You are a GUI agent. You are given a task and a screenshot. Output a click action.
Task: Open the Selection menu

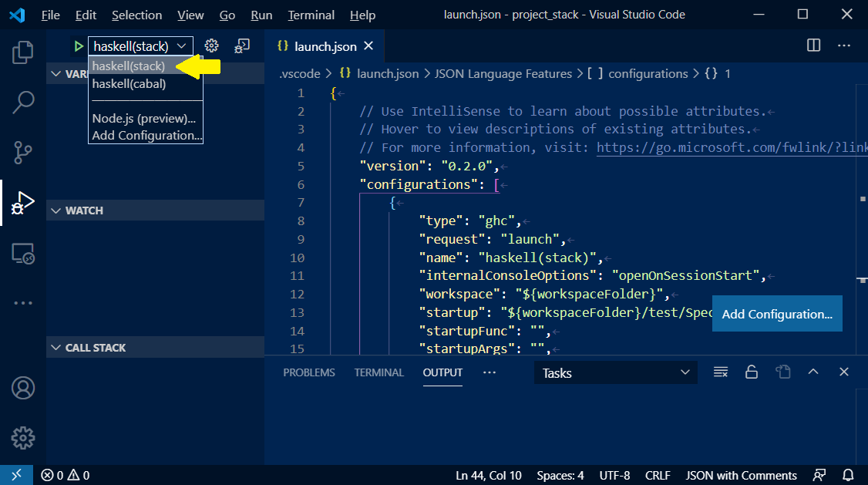(x=136, y=15)
